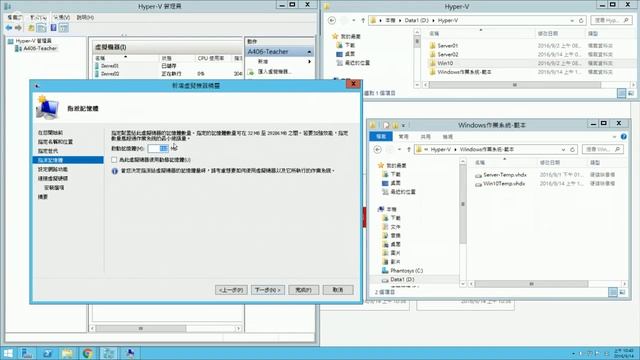Image resolution: width=640 pixels, height=360 pixels.
Task: Open address dropdown in template Explorer window
Action: (563, 150)
